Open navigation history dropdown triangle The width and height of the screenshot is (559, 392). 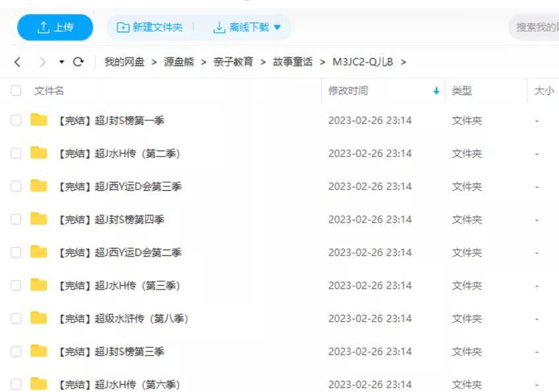61,62
